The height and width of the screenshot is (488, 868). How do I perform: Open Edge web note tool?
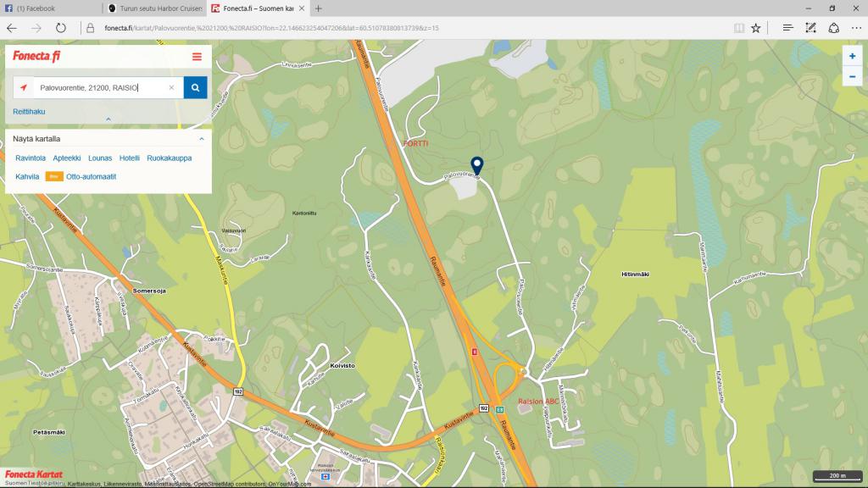[x=810, y=27]
